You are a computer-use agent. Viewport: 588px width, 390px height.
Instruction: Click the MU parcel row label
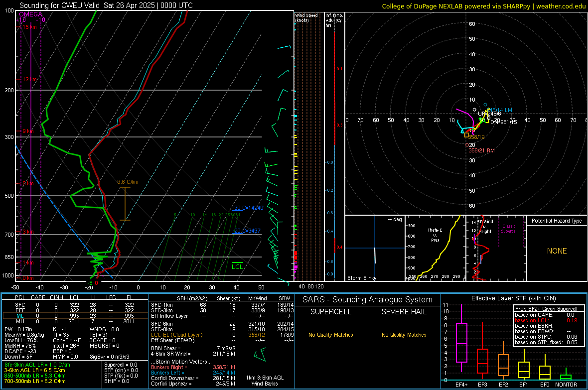coord(20,321)
